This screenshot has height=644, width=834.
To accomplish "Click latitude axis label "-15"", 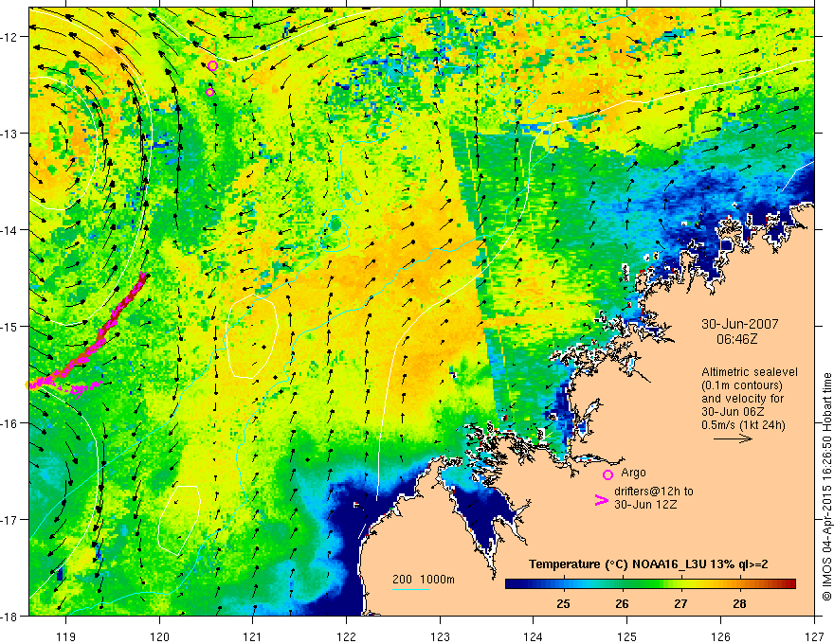I will tap(9, 326).
